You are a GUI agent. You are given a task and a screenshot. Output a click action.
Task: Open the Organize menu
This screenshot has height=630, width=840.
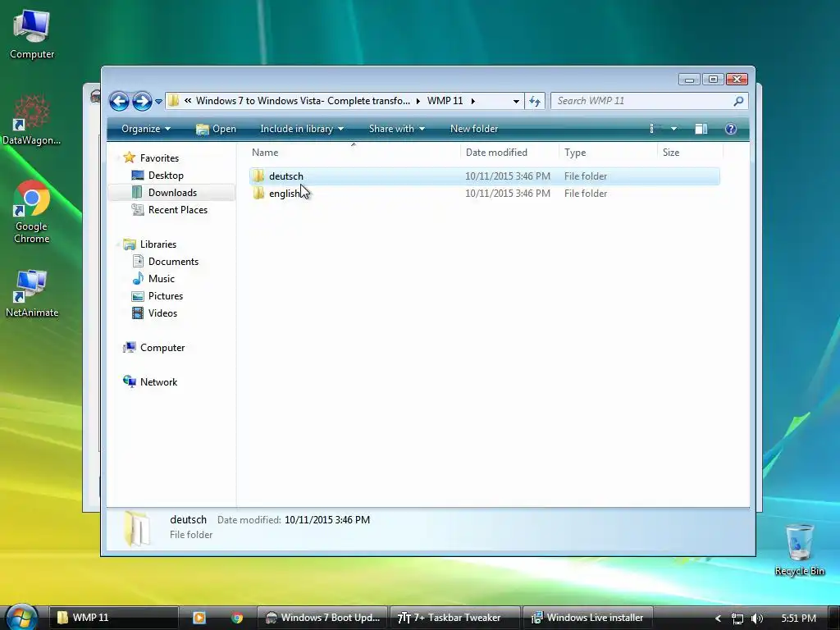146,129
